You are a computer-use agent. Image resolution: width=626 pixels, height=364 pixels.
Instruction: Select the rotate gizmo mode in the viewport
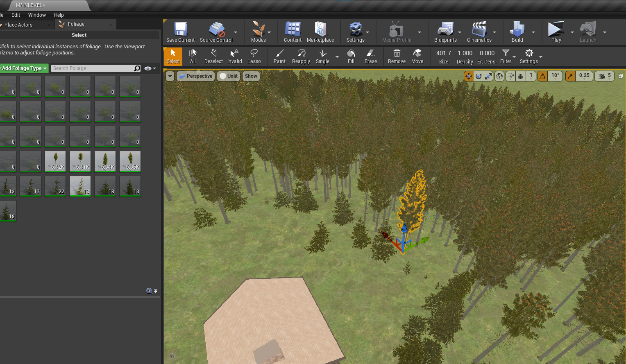[x=479, y=76]
